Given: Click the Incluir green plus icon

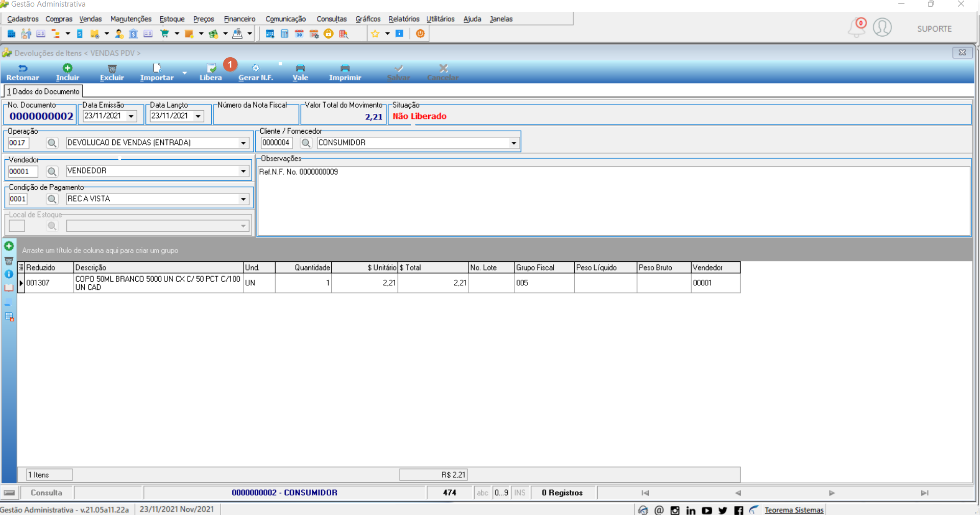Looking at the screenshot, I should (x=67, y=68).
